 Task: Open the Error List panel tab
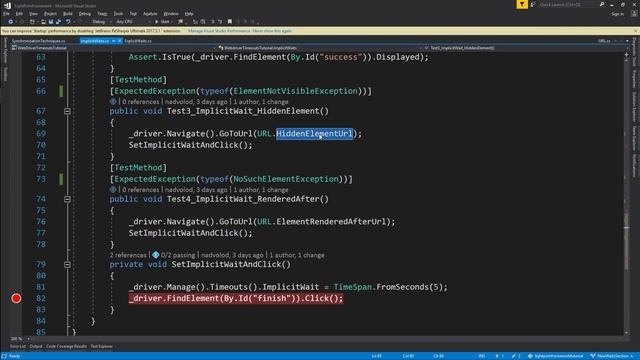[x=18, y=347]
